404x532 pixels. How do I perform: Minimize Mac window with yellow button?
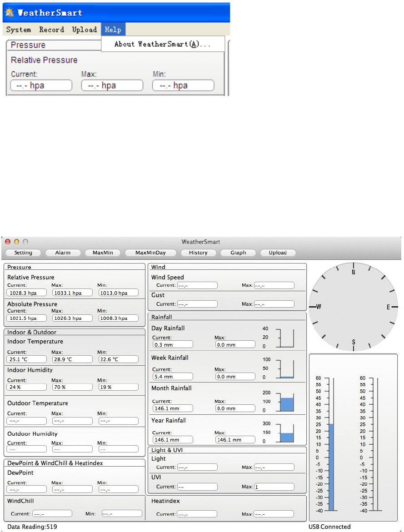pyautogui.click(x=16, y=242)
